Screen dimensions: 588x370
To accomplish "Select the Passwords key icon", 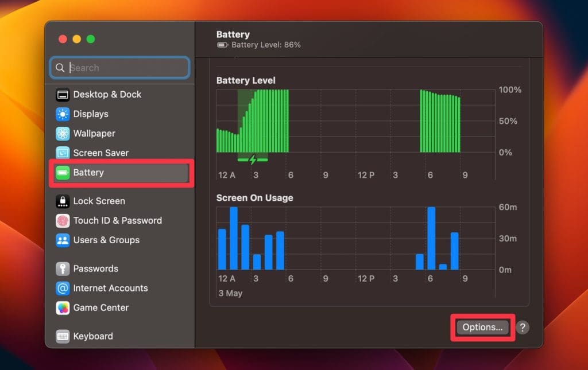I will 63,269.
